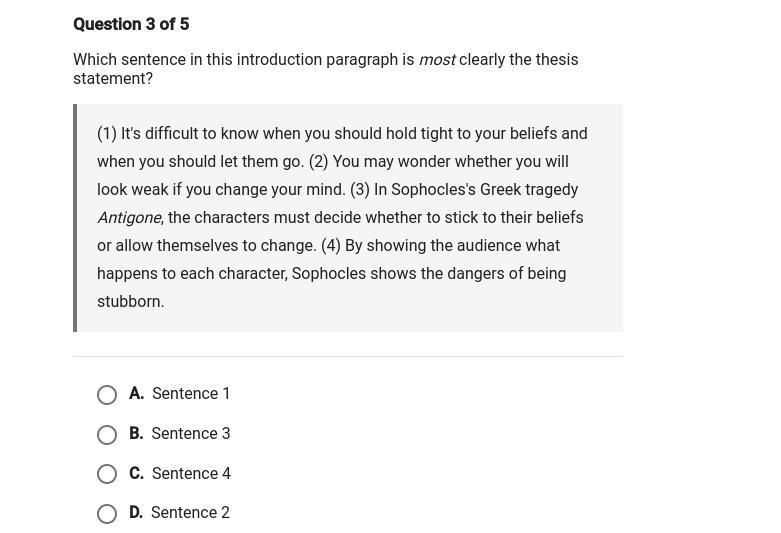This screenshot has height=533, width=781.
Task: Pick the radio button for option D
Action: pyautogui.click(x=107, y=514)
